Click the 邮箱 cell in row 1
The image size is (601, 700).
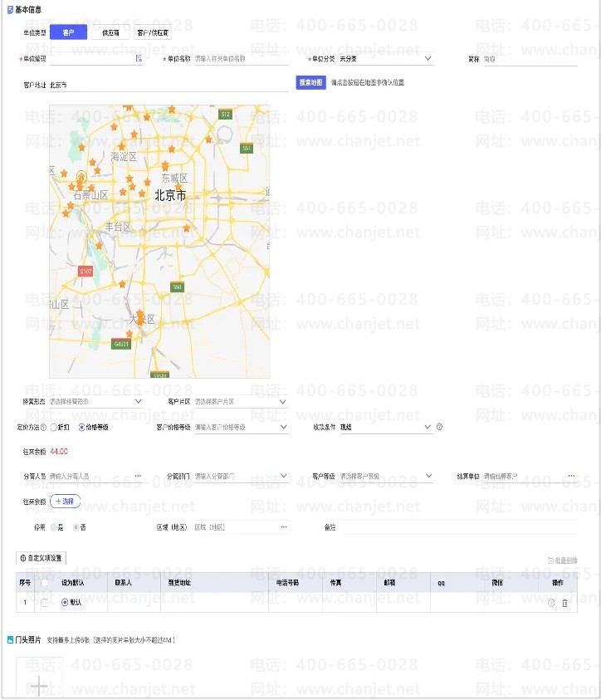click(x=403, y=602)
